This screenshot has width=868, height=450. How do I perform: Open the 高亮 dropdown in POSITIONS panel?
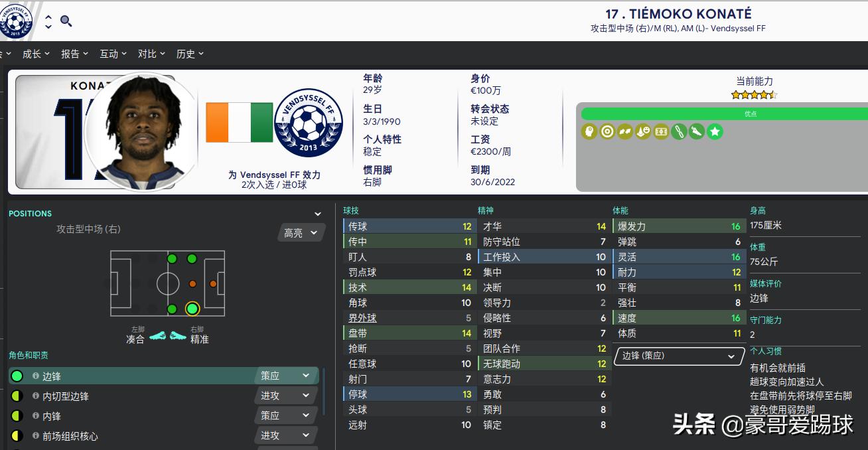coord(301,232)
